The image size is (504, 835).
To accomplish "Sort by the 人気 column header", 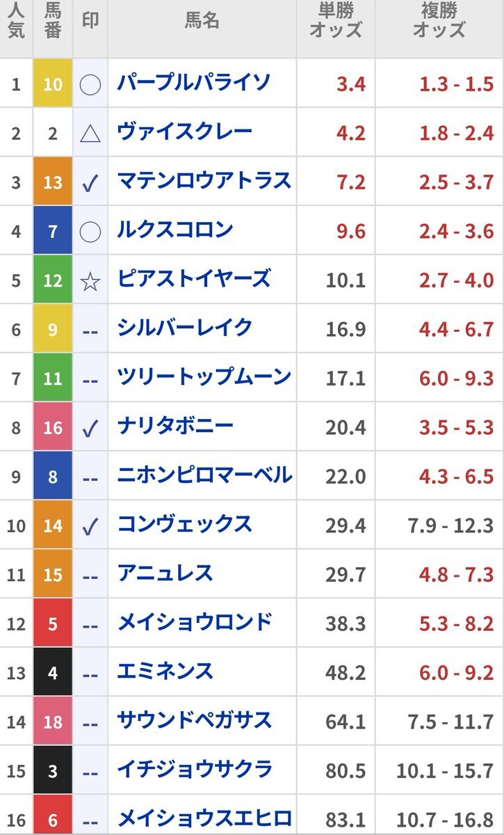I will click(17, 21).
